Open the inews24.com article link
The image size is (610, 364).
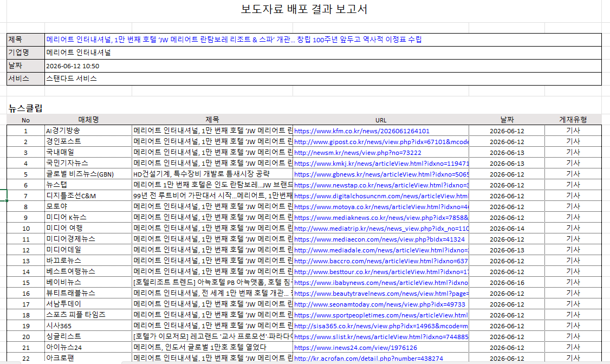(355, 348)
